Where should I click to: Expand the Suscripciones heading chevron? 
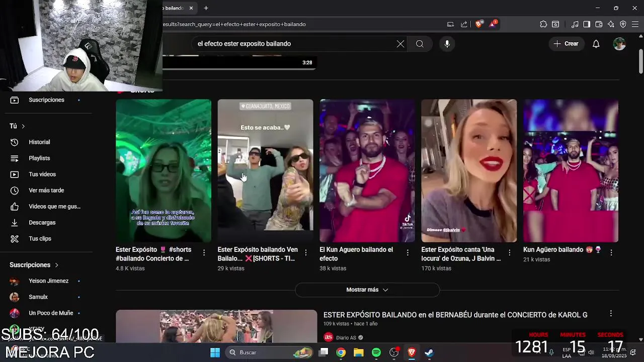pyautogui.click(x=56, y=265)
